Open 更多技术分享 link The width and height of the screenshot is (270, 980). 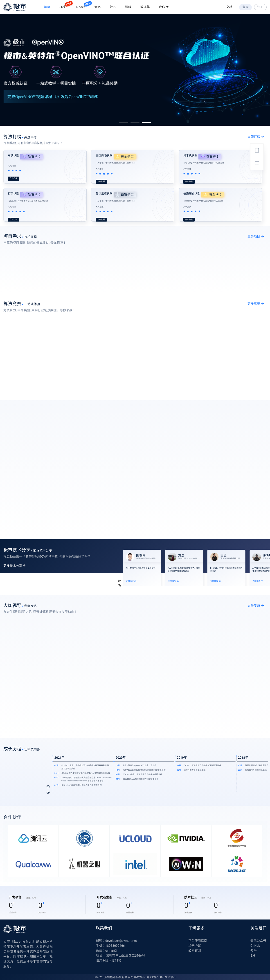(x=14, y=566)
